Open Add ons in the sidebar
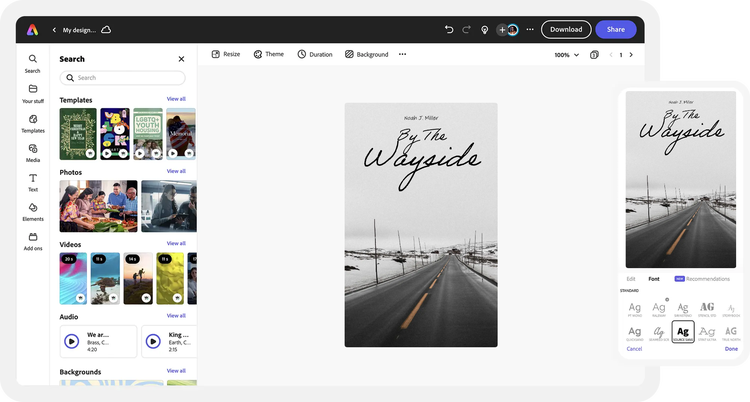The height and width of the screenshot is (402, 750). point(33,242)
